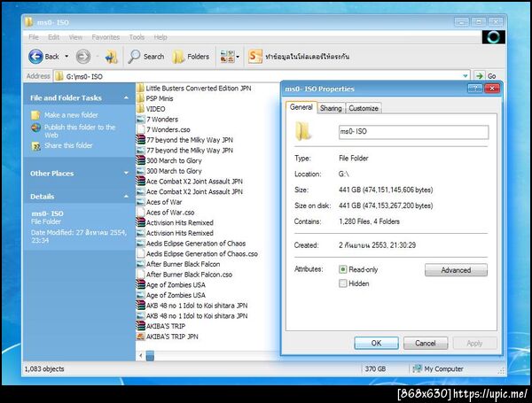Switch to the Customize tab
The image size is (532, 403).
coord(364,108)
